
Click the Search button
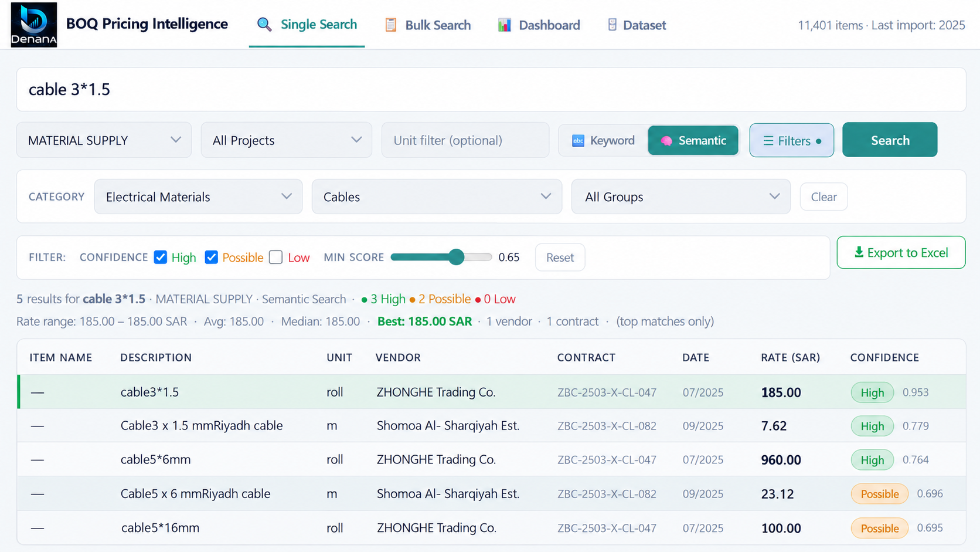(890, 140)
